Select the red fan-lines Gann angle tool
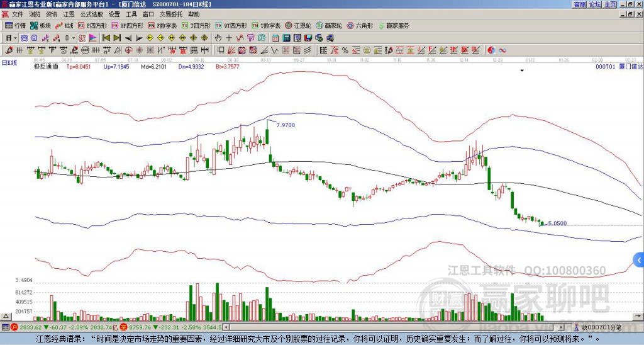Image resolution: width=644 pixels, height=345 pixels. 231,50
